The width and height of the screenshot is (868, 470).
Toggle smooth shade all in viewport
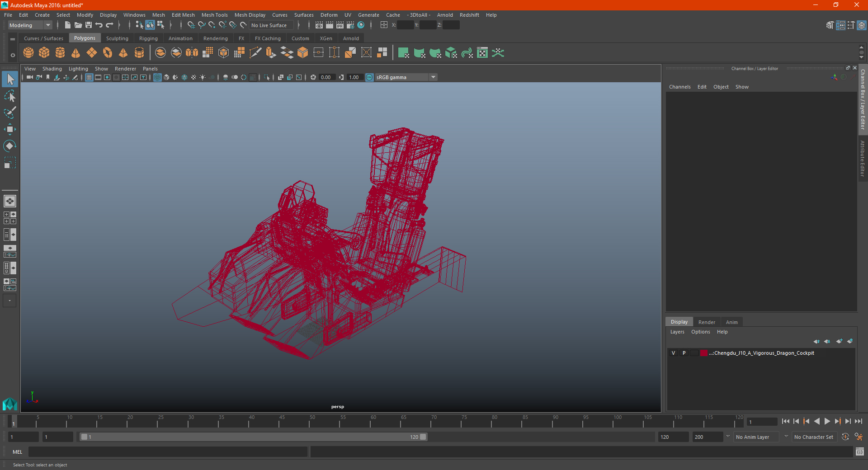coord(166,77)
